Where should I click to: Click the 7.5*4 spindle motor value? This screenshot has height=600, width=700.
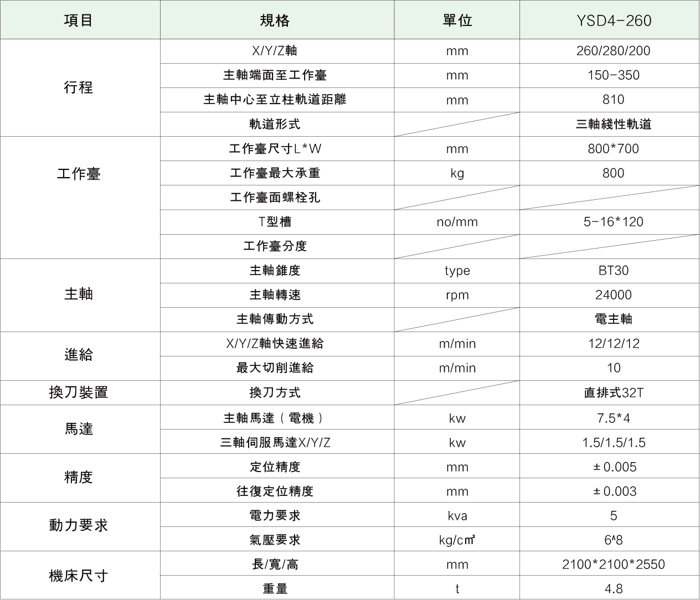click(x=613, y=418)
